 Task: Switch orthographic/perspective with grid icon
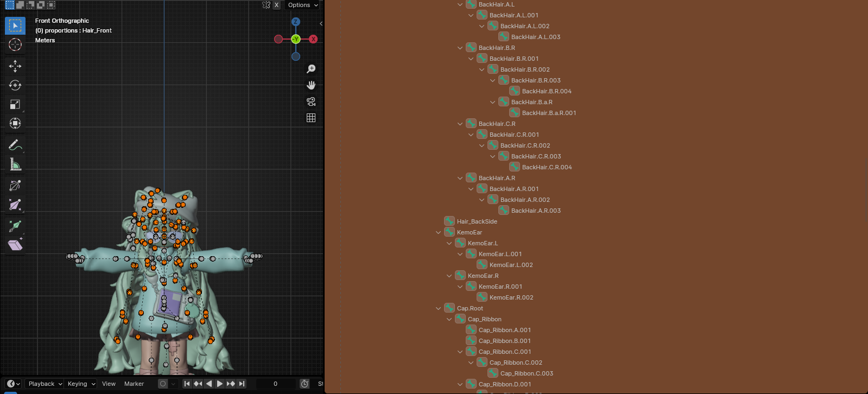[x=311, y=118]
